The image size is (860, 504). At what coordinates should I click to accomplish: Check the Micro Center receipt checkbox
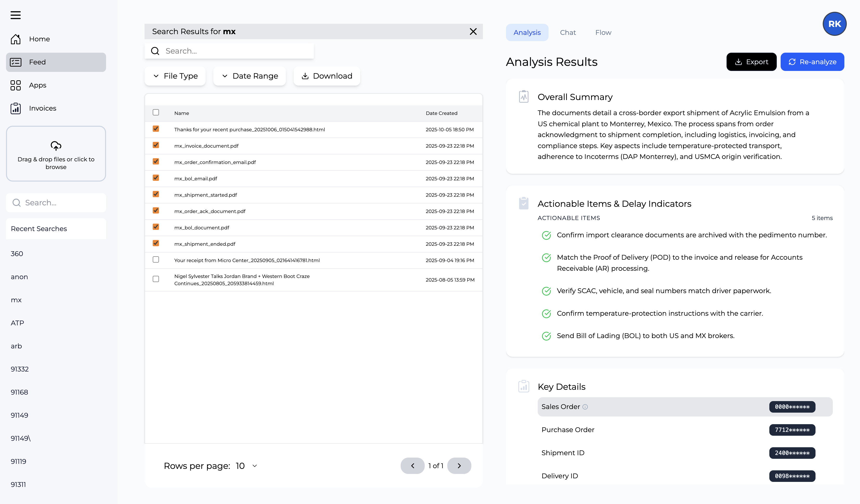(x=156, y=260)
